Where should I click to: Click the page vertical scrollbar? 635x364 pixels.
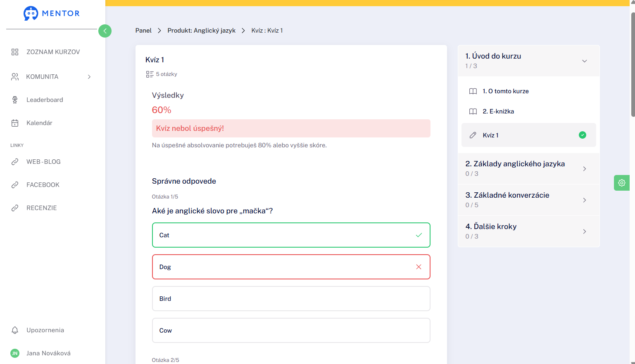(633, 64)
